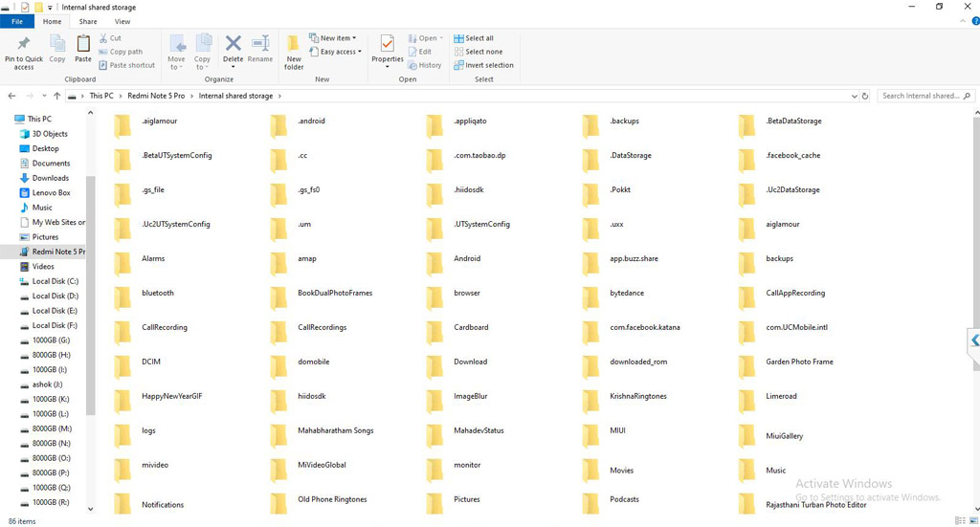Switch to the View ribbon tab
Screen dimensions: 980x527
point(122,21)
